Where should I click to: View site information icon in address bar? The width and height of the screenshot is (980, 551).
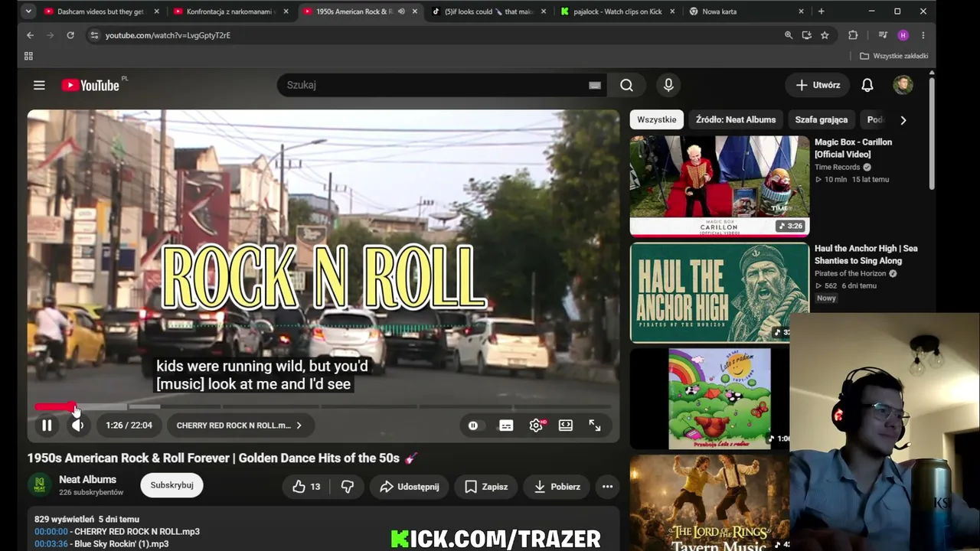tap(93, 35)
